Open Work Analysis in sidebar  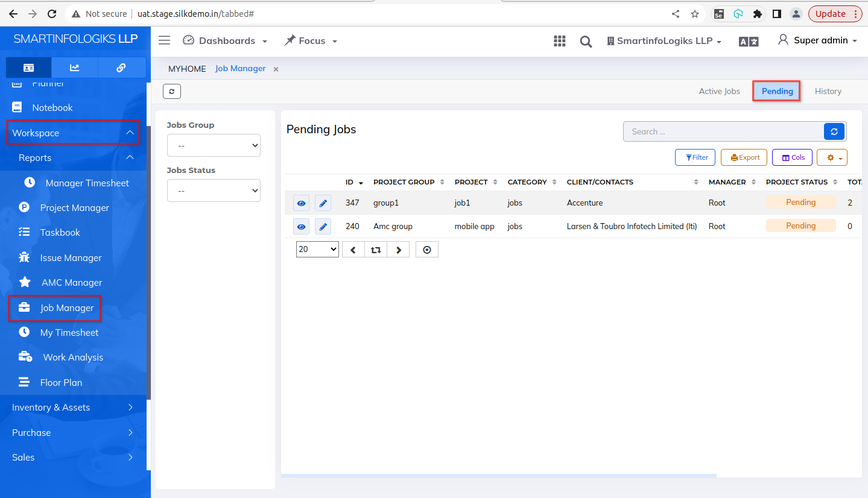73,358
